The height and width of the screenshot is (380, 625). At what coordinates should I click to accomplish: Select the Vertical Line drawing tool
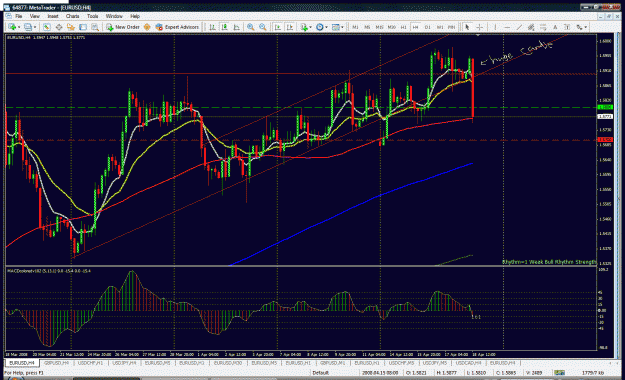tap(495, 27)
